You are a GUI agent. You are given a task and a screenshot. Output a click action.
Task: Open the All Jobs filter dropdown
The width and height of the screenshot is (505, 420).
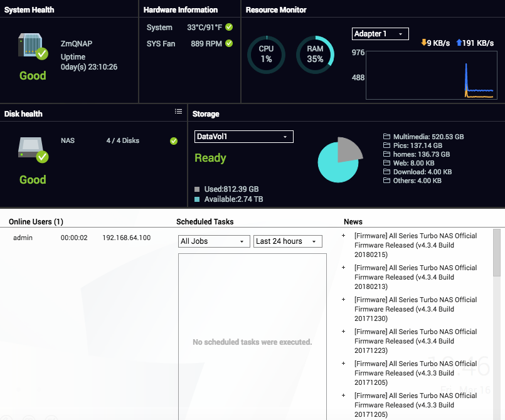coord(214,241)
